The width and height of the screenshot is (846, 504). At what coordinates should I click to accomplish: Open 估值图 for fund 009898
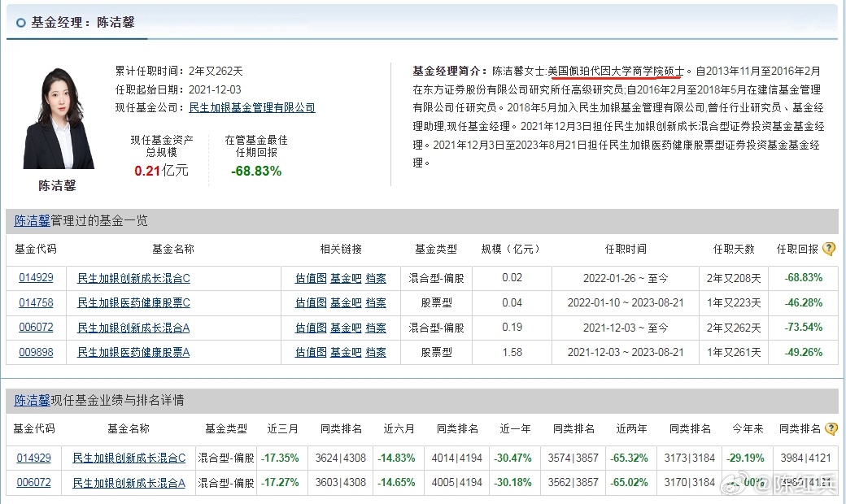tap(311, 353)
